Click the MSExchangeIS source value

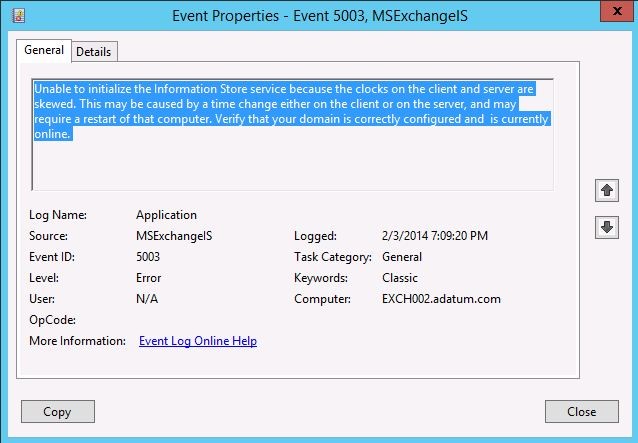pos(174,236)
